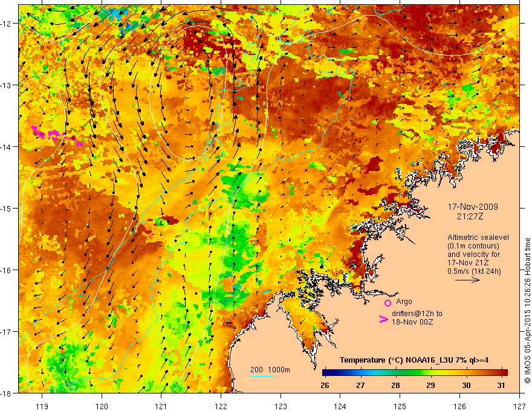Click the IMOS copyright timestamp text

pyautogui.click(x=527, y=311)
